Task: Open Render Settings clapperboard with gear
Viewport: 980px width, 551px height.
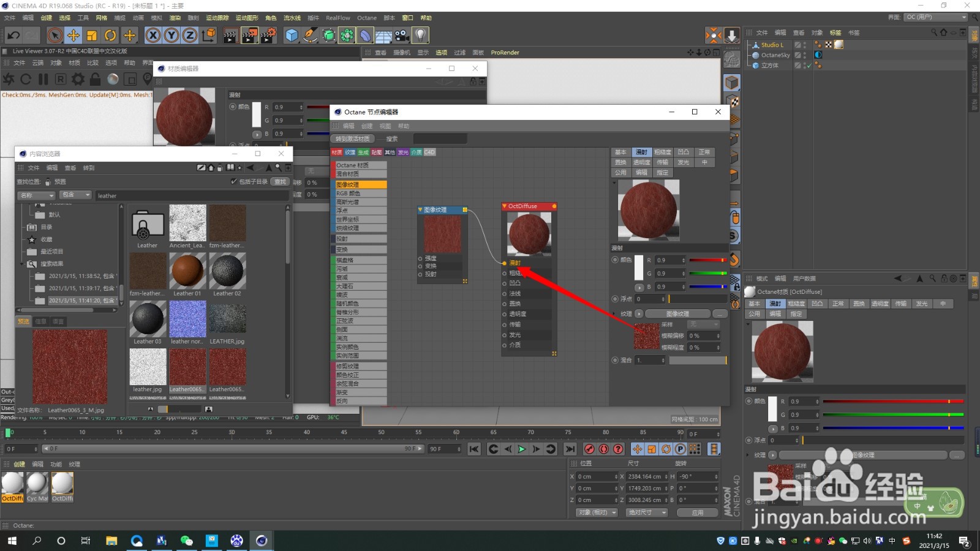Action: pyautogui.click(x=268, y=36)
